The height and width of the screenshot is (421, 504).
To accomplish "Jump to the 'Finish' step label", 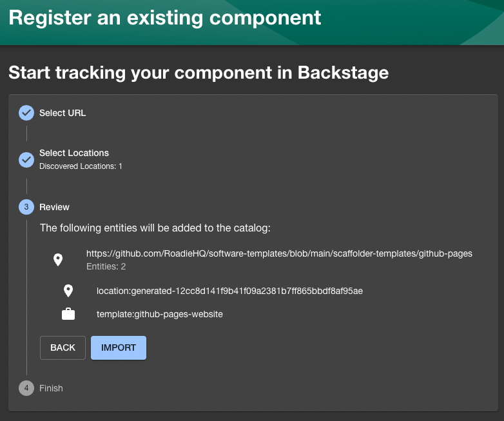I will [x=51, y=388].
